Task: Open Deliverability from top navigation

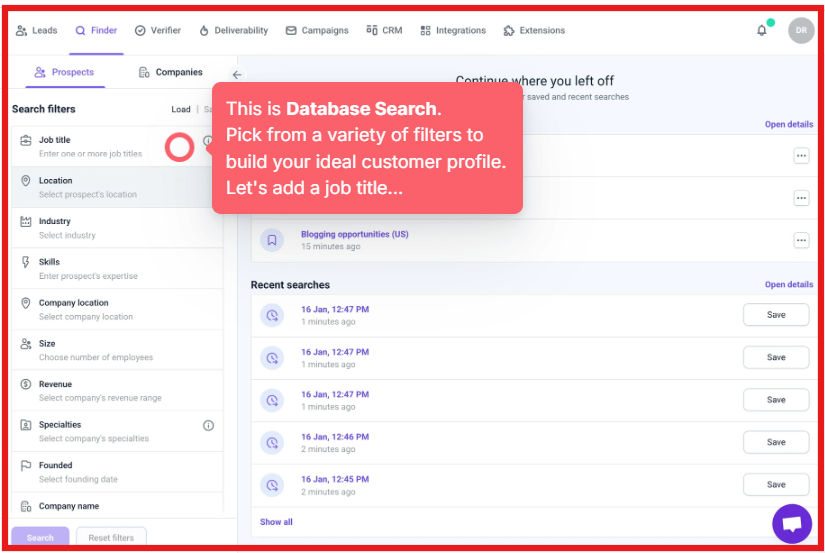Action: [x=234, y=31]
